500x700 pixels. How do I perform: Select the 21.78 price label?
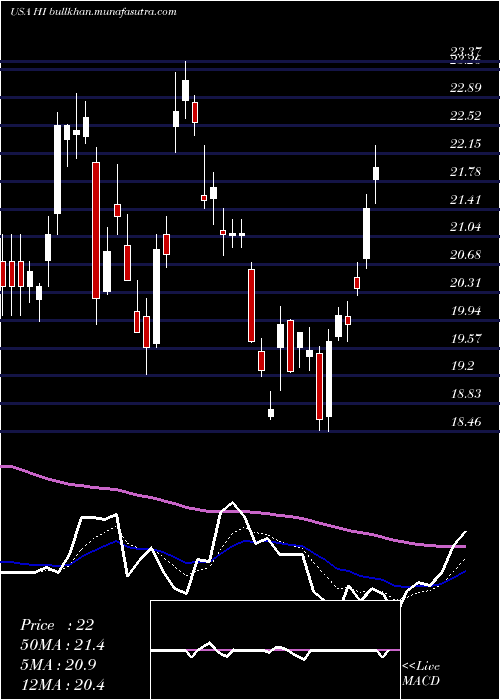(x=466, y=171)
